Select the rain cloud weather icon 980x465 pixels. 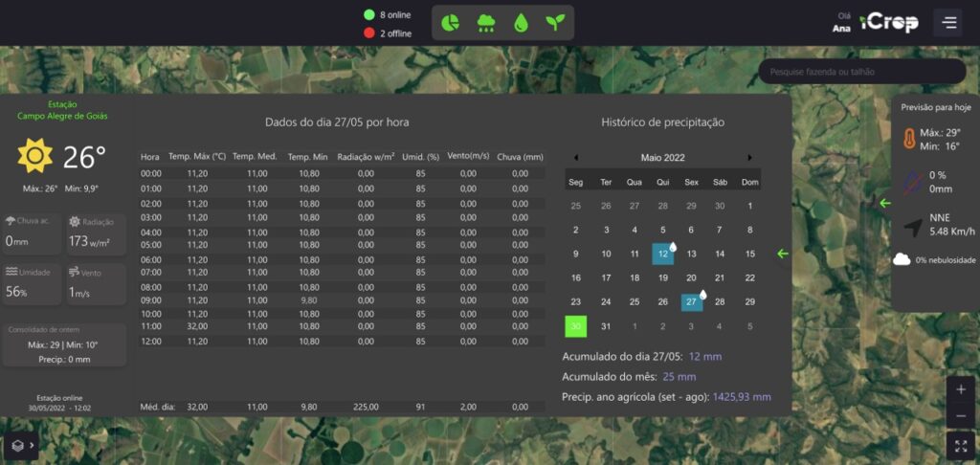click(x=486, y=22)
